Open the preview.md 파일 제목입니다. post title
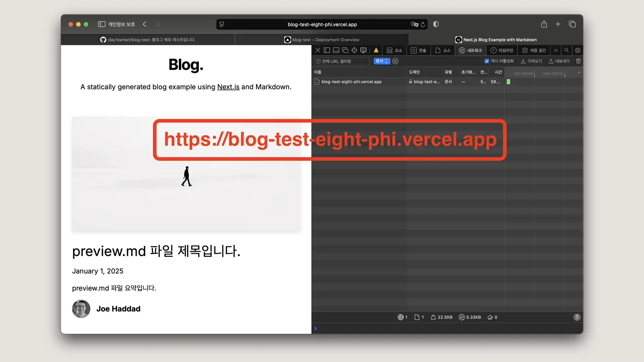Image resolution: width=644 pixels, height=362 pixels. pyautogui.click(x=156, y=251)
